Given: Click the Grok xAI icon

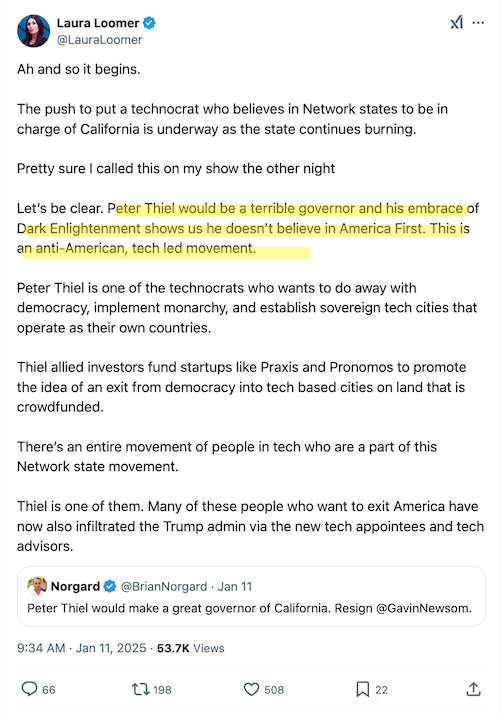Looking at the screenshot, I should (456, 22).
